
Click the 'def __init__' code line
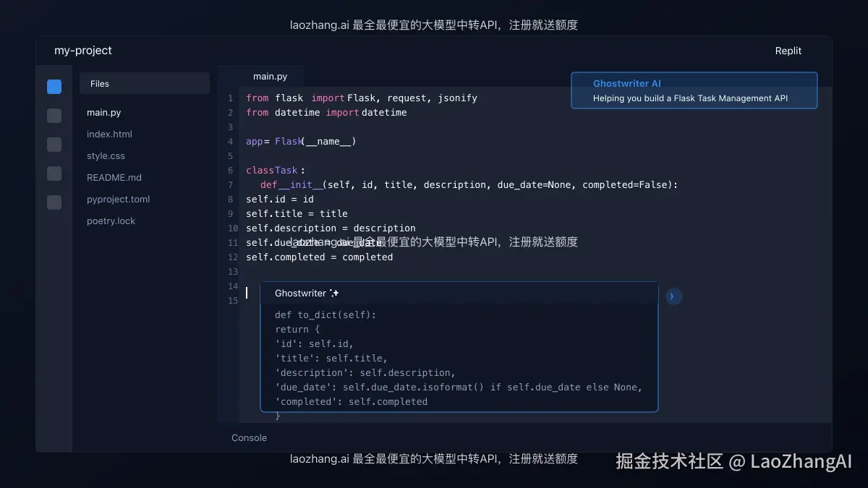[469, 184]
